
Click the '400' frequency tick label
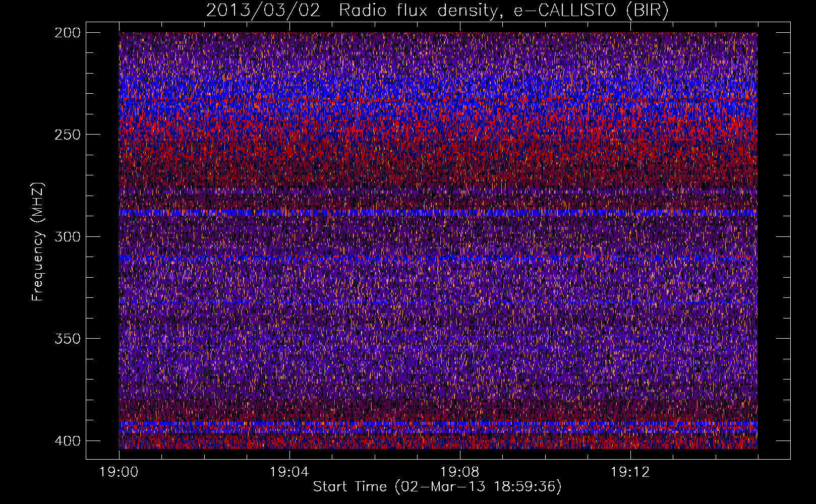pos(68,441)
